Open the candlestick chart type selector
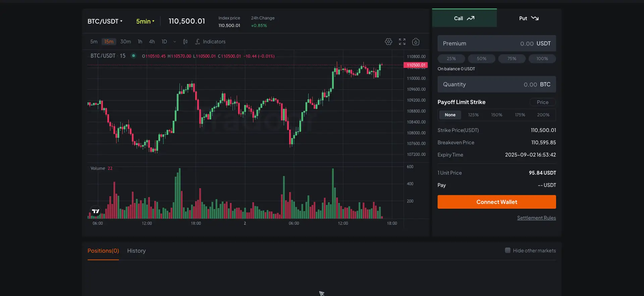644x296 pixels. pyautogui.click(x=185, y=42)
